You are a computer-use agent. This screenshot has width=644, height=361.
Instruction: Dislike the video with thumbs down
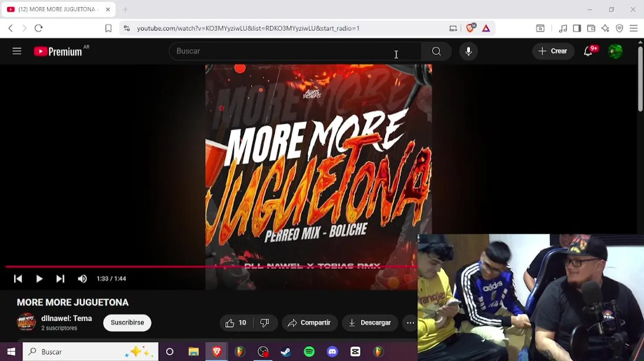pyautogui.click(x=265, y=323)
